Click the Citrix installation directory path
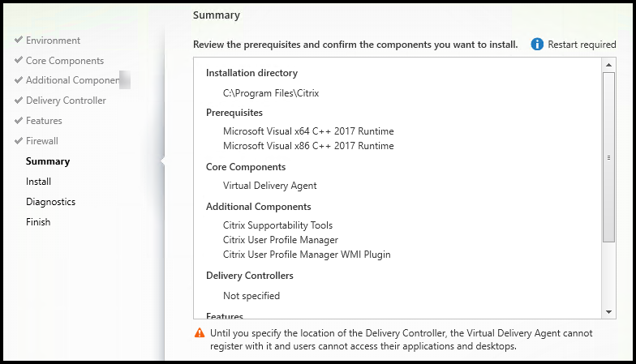This screenshot has height=364, width=636. point(271,93)
